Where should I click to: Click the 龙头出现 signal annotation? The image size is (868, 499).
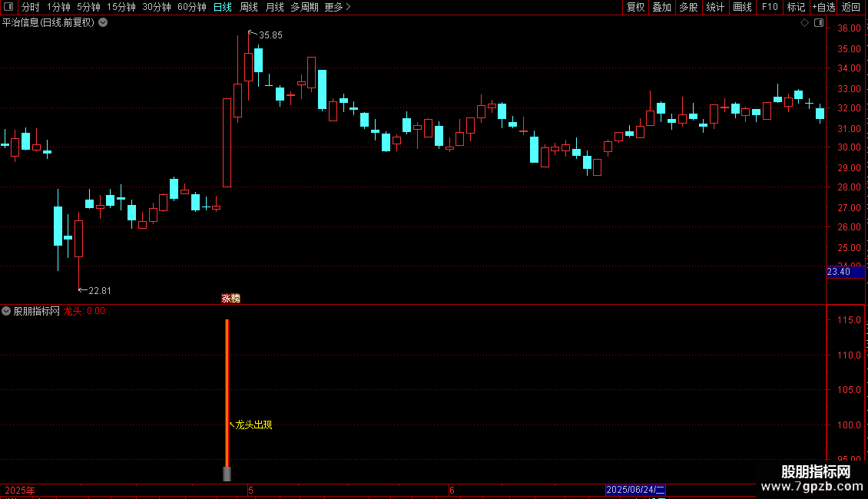point(253,425)
